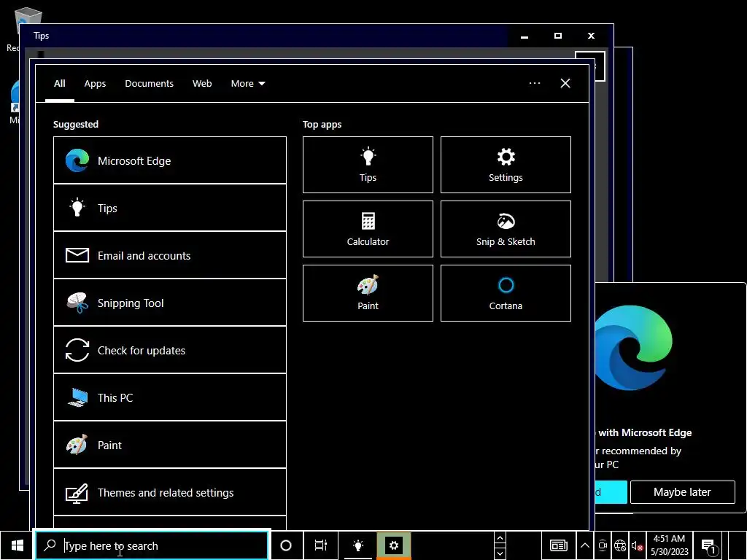The height and width of the screenshot is (560, 747).
Task: Launch Snipping Tool from suggestions
Action: [169, 303]
